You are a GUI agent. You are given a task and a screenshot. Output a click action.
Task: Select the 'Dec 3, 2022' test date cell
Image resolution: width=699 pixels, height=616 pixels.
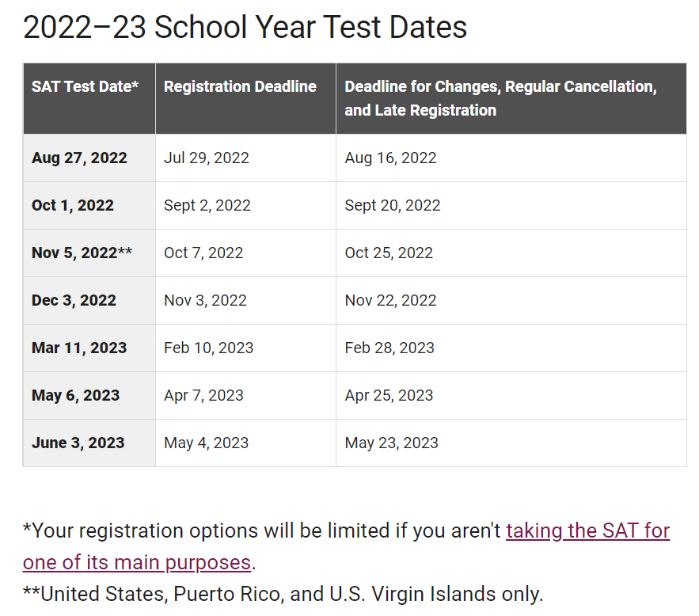89,300
